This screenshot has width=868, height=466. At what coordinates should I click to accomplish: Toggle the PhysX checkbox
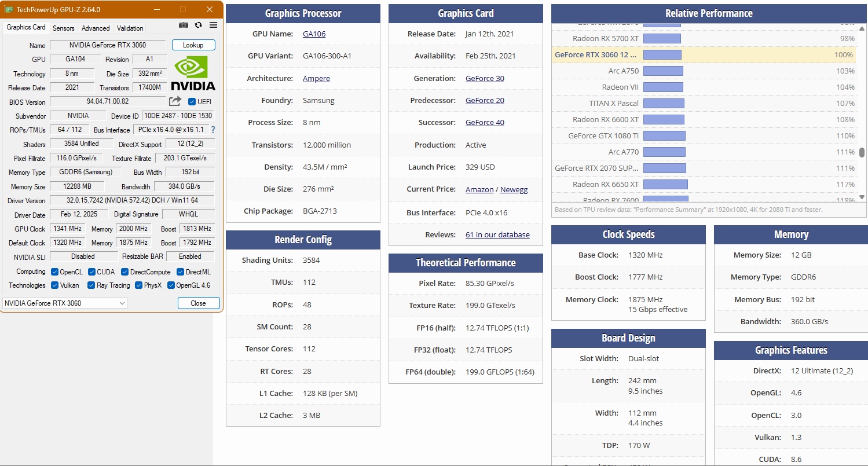click(x=139, y=285)
